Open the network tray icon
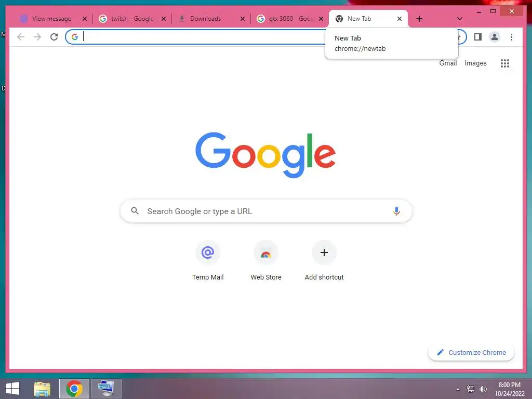Viewport: 532px width, 399px height. (x=471, y=389)
